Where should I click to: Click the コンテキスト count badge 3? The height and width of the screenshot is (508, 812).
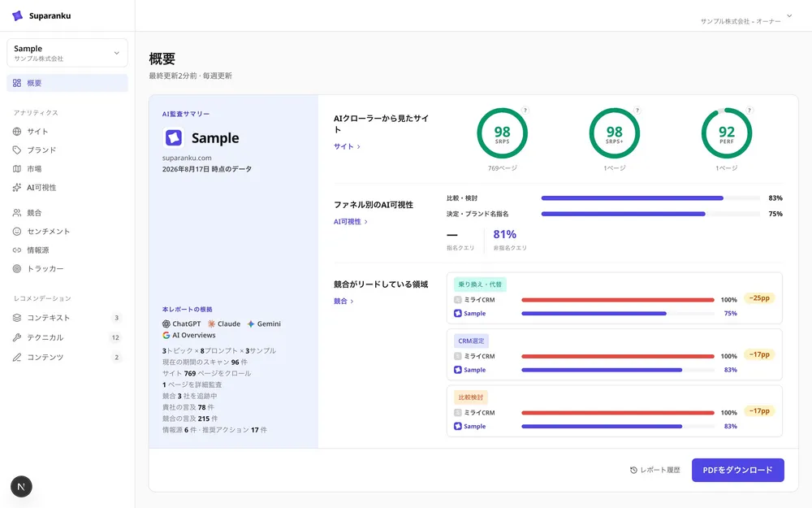click(x=116, y=318)
